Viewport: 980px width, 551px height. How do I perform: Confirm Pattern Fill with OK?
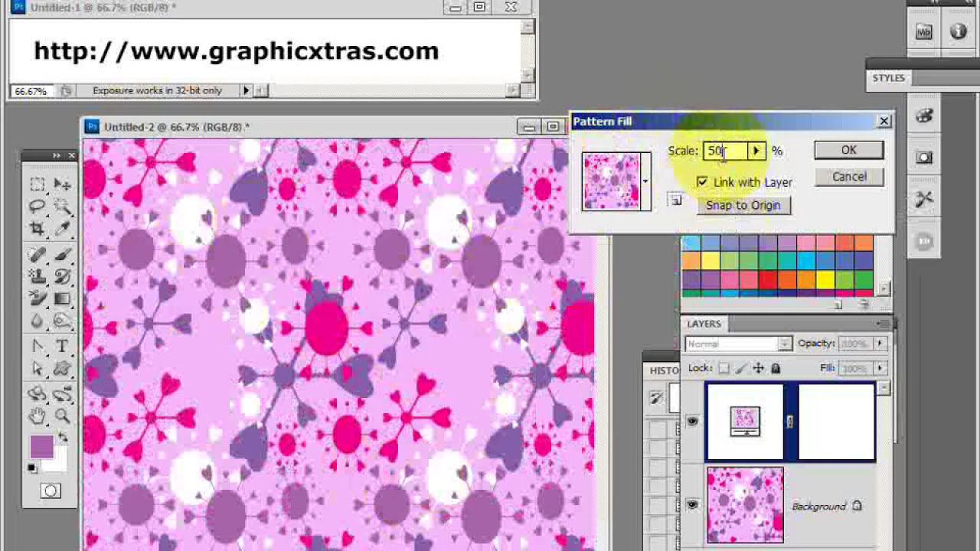pyautogui.click(x=848, y=150)
